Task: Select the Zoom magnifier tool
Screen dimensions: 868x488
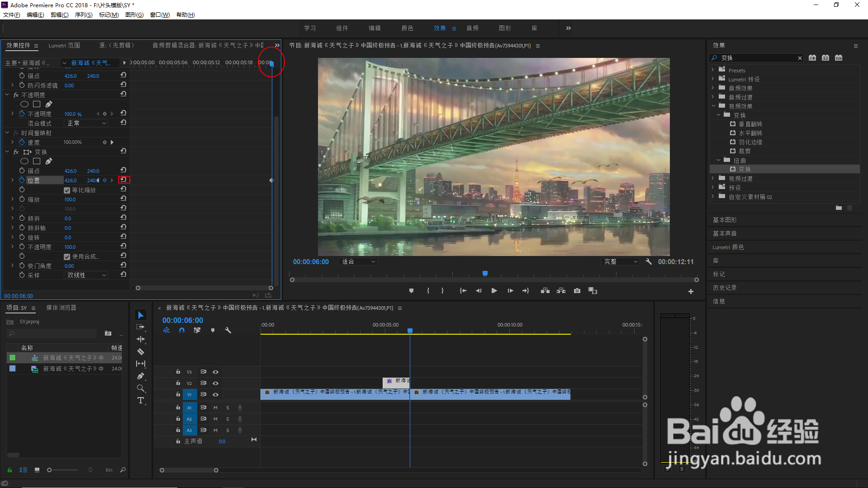Action: tap(141, 388)
